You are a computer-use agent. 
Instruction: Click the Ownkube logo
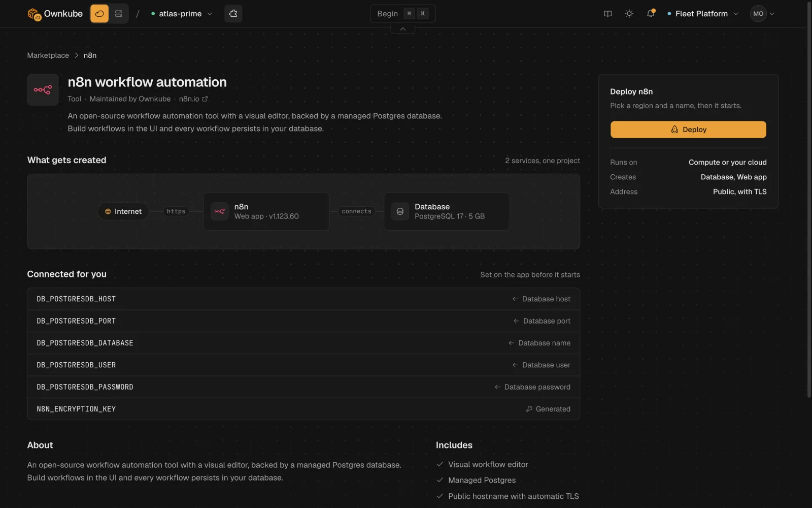coord(55,14)
